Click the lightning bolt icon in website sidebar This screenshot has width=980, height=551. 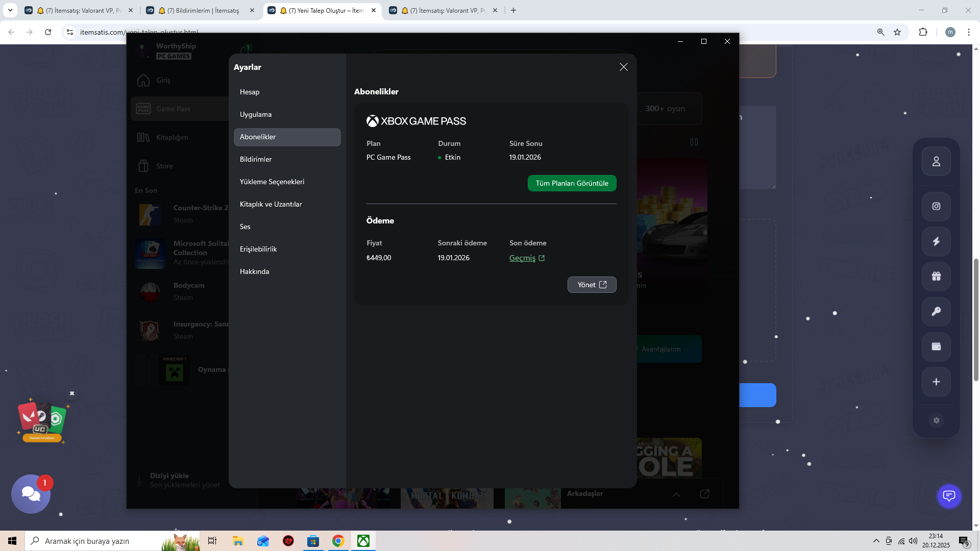coord(936,241)
